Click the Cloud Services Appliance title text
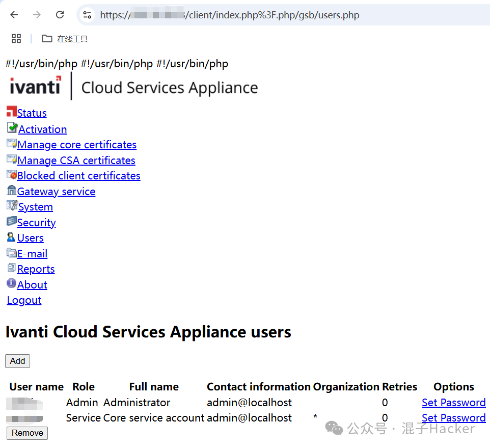The image size is (490, 448). coord(170,88)
